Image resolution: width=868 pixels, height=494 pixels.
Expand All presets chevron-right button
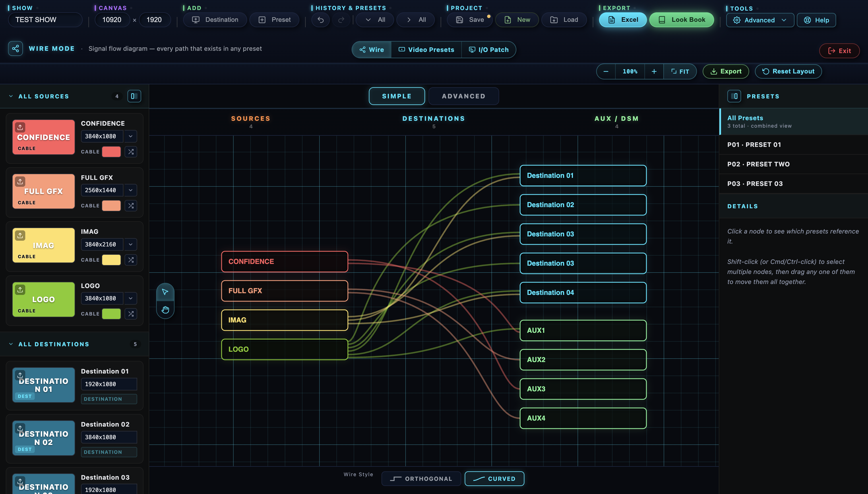(x=416, y=20)
